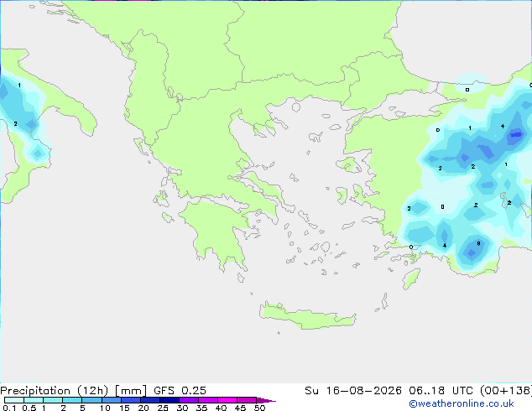Viewport: 532px width, 411px height.
Task: Pick the 10–15 mm blue legend swatch
Action: pos(112,400)
